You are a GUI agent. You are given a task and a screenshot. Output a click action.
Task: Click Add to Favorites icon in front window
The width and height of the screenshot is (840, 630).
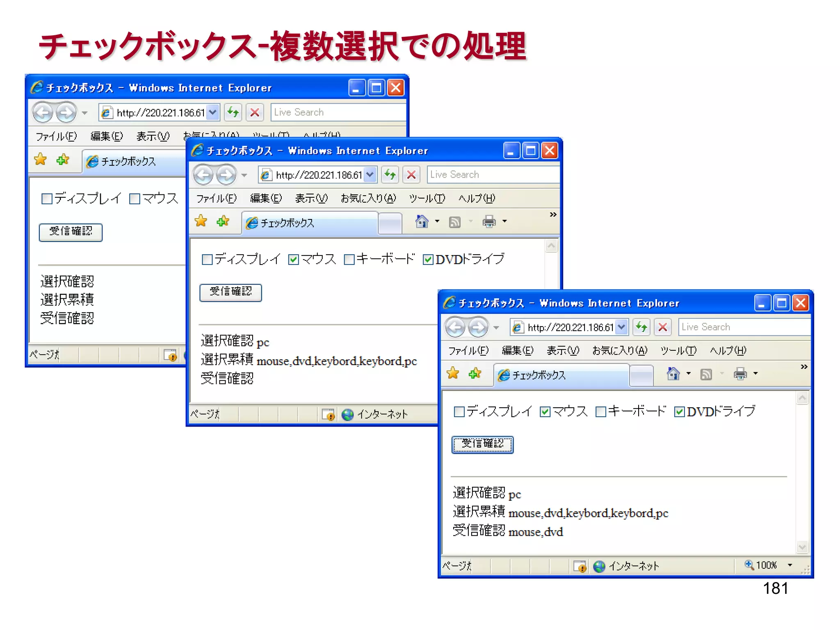475,373
